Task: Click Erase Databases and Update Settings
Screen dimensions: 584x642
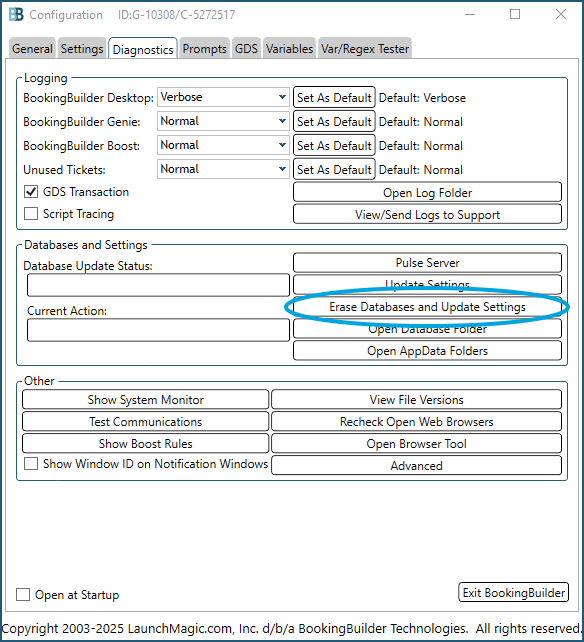Action: [x=427, y=307]
